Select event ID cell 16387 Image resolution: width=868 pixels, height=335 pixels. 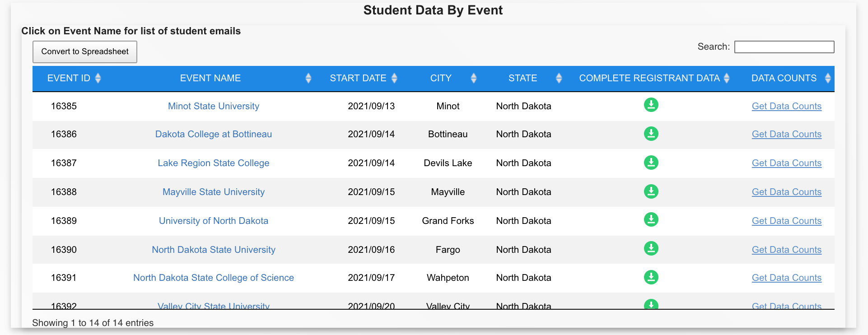point(64,163)
